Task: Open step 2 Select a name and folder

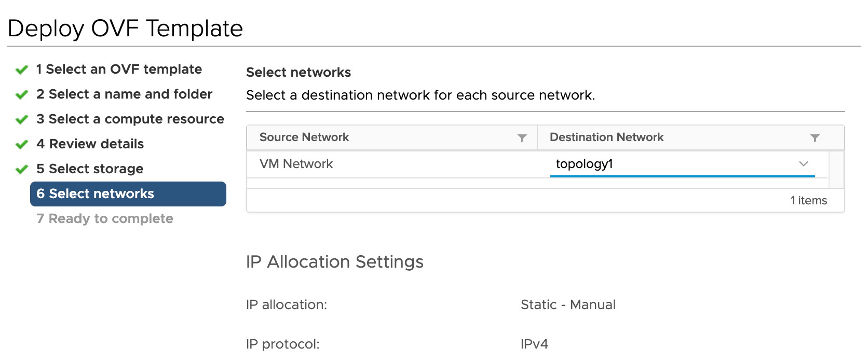Action: (124, 94)
